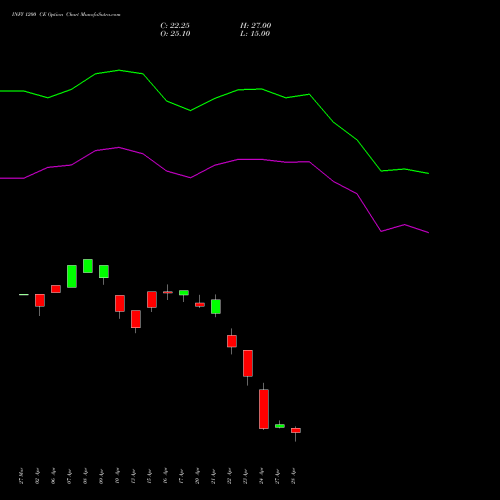Viewport: 500px width, 500px height.
Task: Select the green candle above 08 Apr
Action: (x=88, y=266)
